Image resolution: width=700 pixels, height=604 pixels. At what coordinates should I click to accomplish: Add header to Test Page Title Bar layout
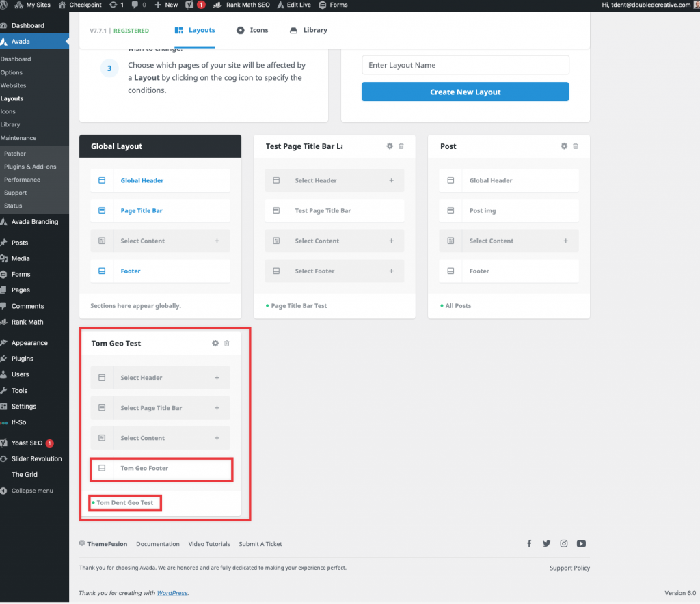coord(392,180)
